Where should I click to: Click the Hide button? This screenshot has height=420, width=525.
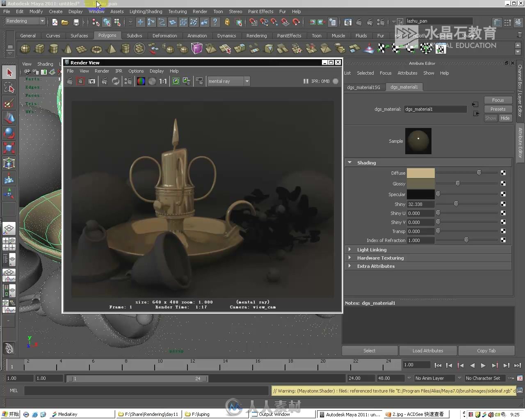pos(505,118)
